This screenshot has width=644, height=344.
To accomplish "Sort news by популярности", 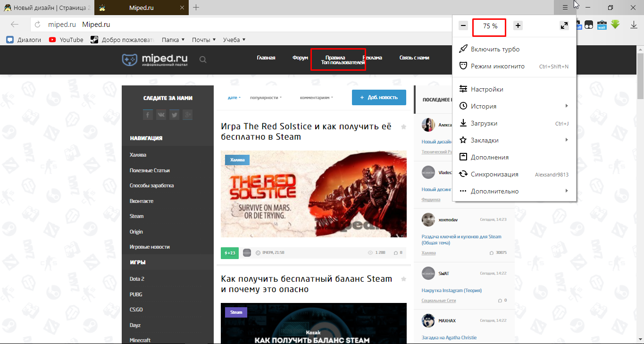I will (266, 98).
